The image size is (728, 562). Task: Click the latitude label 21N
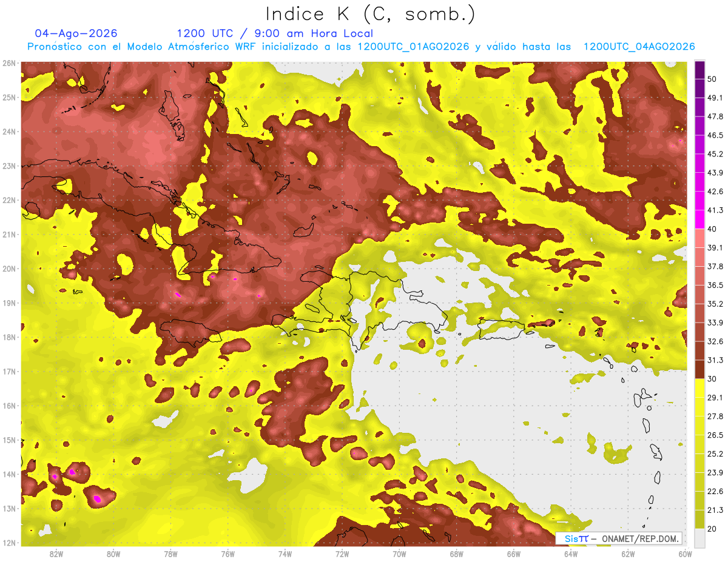tap(9, 234)
